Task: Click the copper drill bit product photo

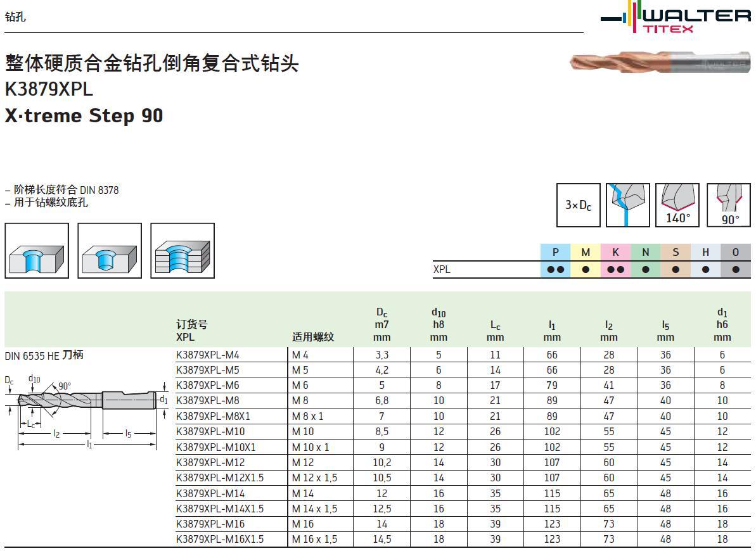Action: coord(660,62)
